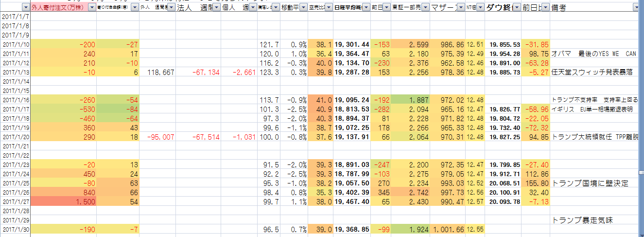Open the マザーズ column filter dropdown
The height and width of the screenshot is (237, 644).
(459, 8)
